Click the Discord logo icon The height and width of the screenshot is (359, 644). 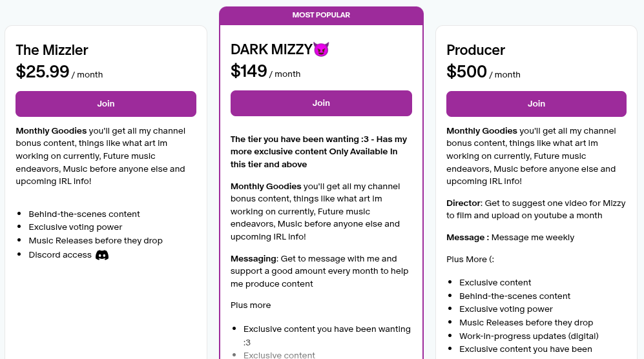(x=102, y=255)
